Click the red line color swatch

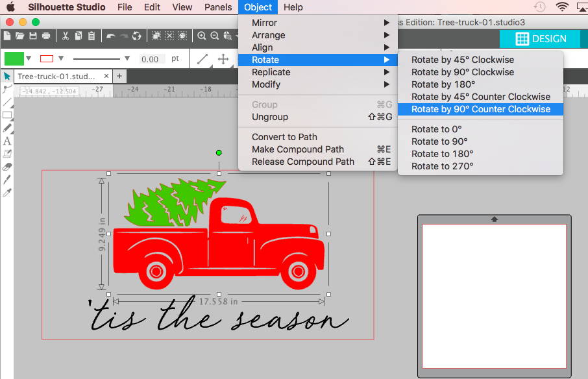tap(47, 59)
